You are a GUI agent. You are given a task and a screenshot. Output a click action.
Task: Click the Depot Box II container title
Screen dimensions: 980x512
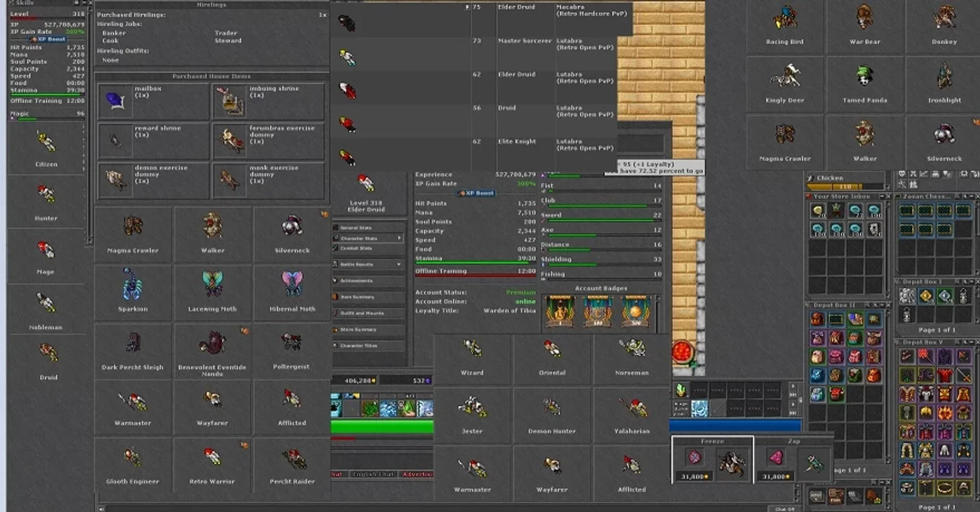(834, 305)
